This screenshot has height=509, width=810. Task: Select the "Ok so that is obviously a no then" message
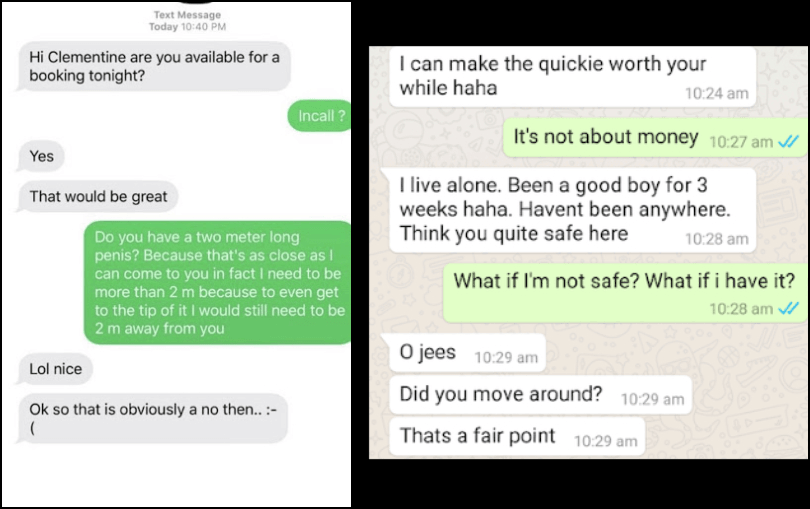(x=152, y=419)
